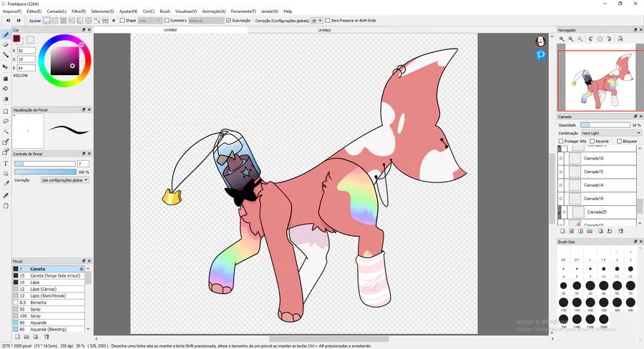Screen dimensions: 644x349
Task: Enable the grid snap icon
Action: pos(63,20)
